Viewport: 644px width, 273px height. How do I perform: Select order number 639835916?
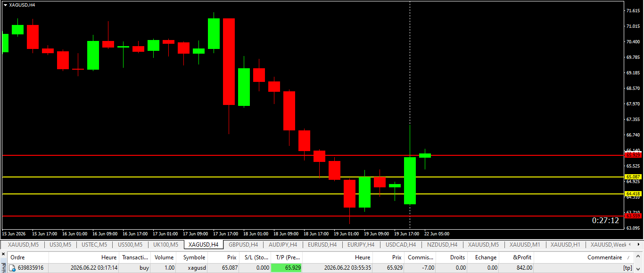click(31, 268)
